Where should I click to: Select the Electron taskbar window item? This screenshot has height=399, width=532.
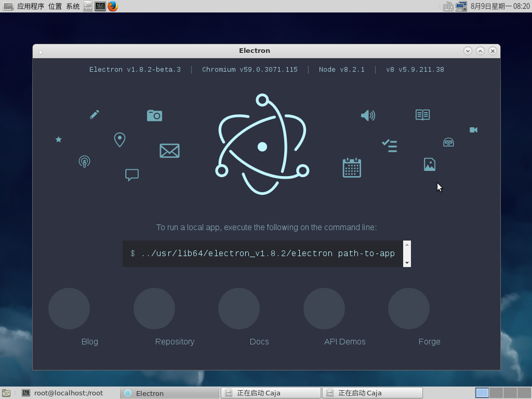pyautogui.click(x=170, y=393)
